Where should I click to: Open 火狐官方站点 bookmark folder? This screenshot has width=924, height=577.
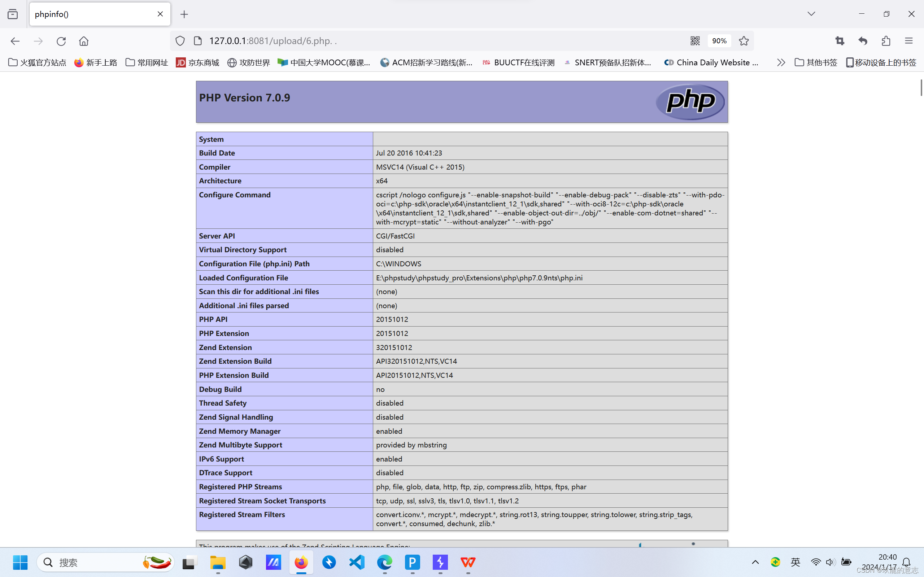(x=37, y=62)
